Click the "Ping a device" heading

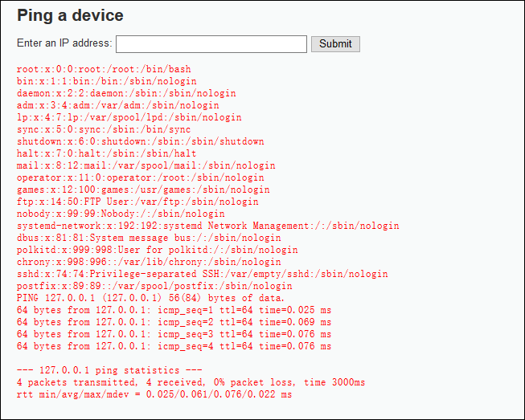[x=70, y=15]
